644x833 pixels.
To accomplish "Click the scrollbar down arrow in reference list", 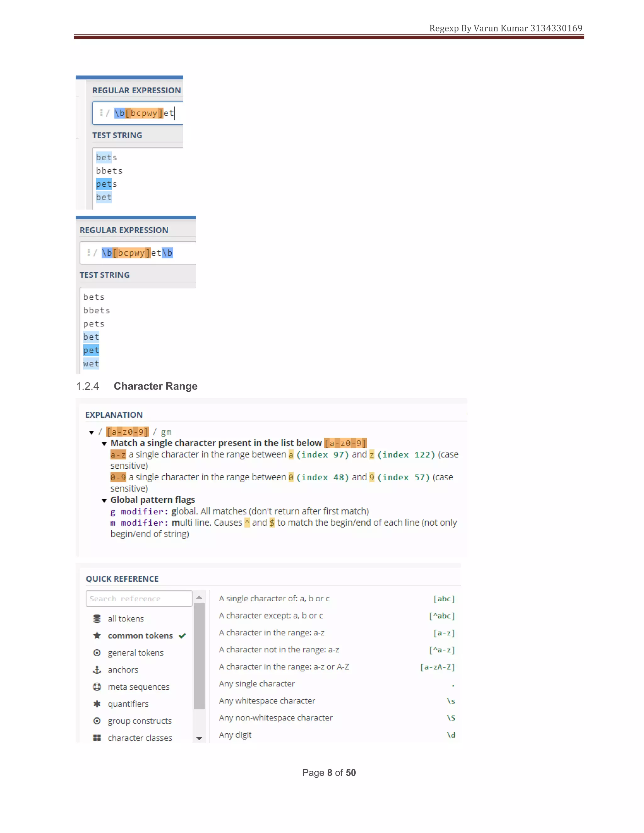I will tap(199, 738).
